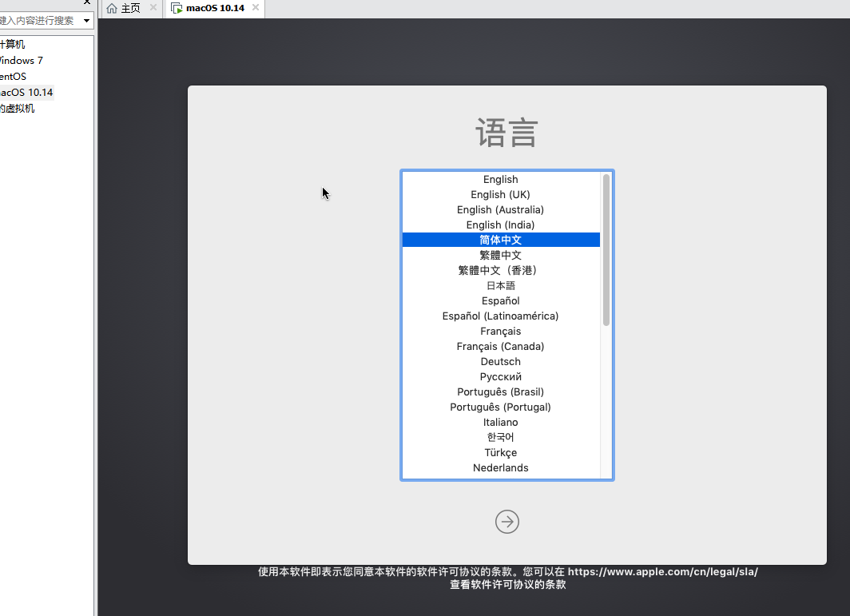Select the 虚拟机 entry in the library
The image size is (850, 616).
tap(18, 109)
